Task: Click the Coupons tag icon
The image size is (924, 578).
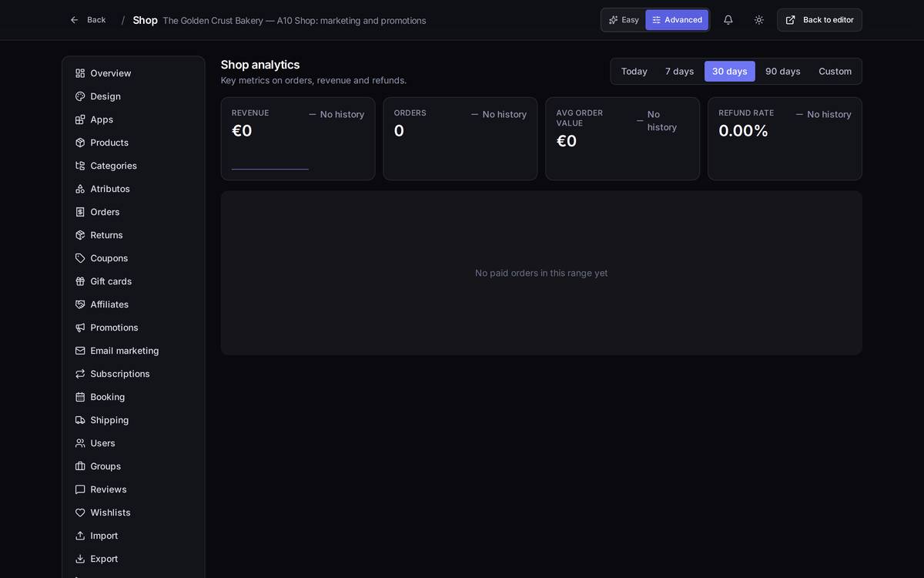Action: click(80, 258)
